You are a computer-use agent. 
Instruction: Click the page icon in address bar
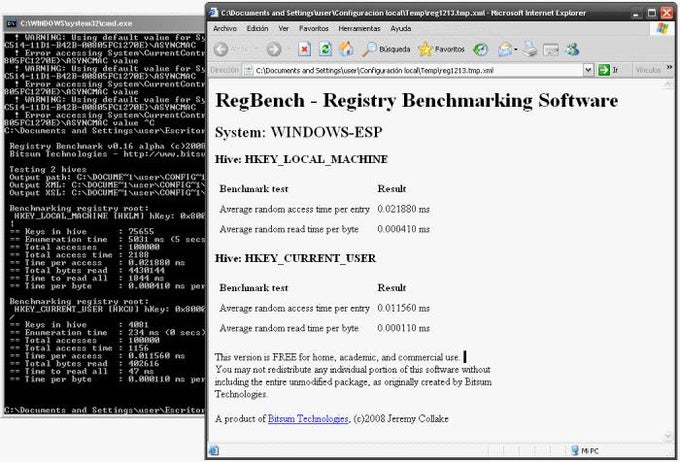[x=248, y=70]
